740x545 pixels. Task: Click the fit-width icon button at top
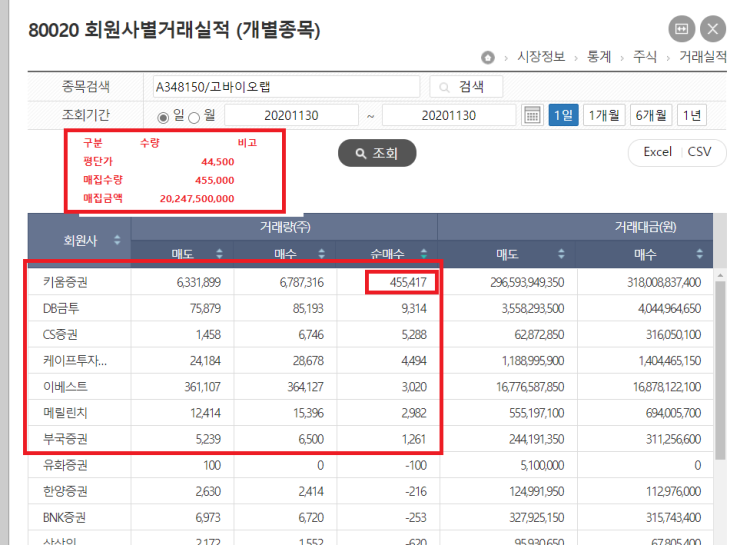coord(682,28)
